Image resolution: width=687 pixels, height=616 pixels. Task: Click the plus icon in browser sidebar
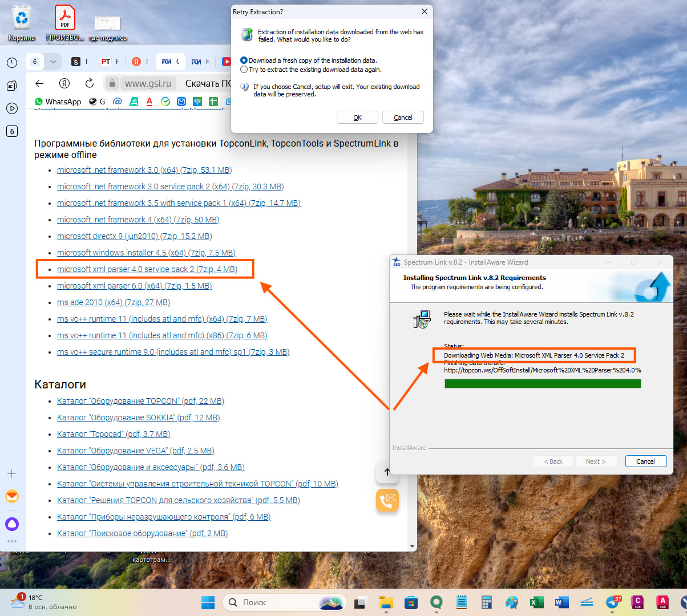coord(12,473)
